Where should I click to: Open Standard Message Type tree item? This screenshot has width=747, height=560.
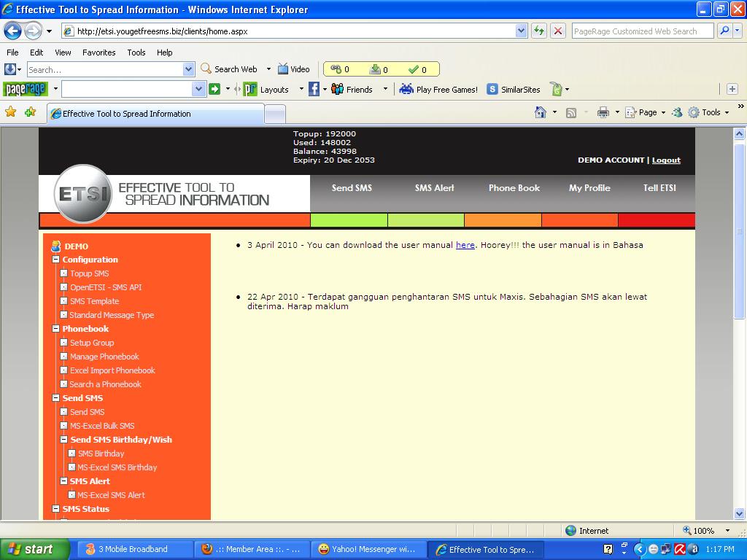[x=112, y=315]
